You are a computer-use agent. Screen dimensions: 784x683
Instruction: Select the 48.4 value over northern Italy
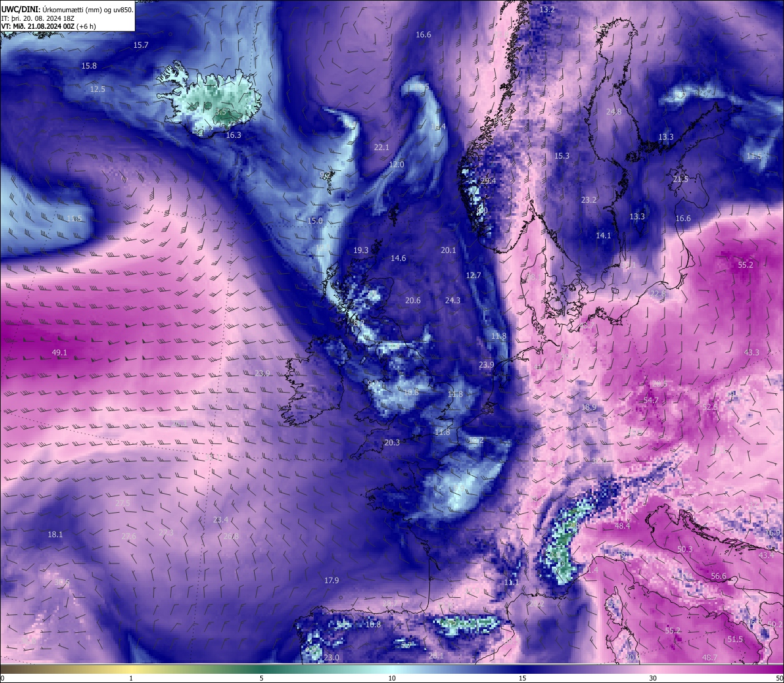point(622,526)
